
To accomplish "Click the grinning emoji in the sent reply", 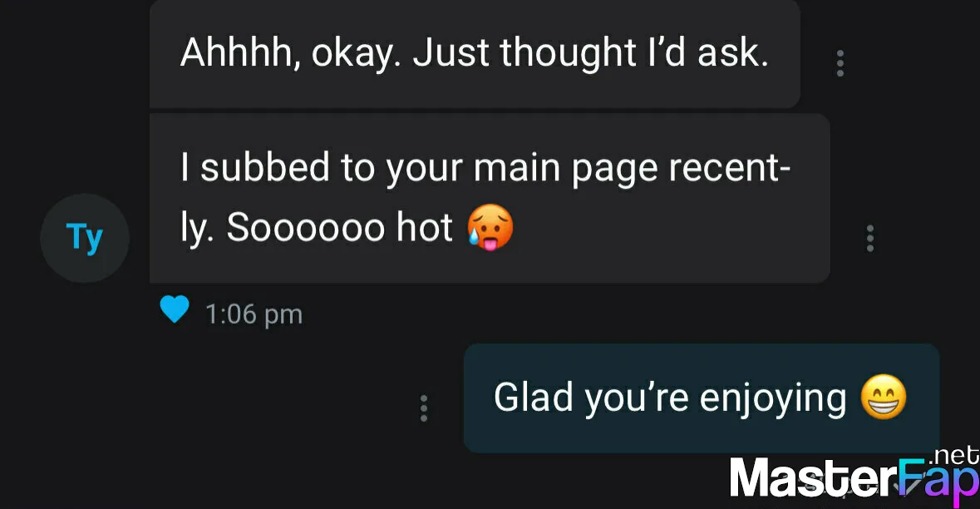I will click(884, 397).
